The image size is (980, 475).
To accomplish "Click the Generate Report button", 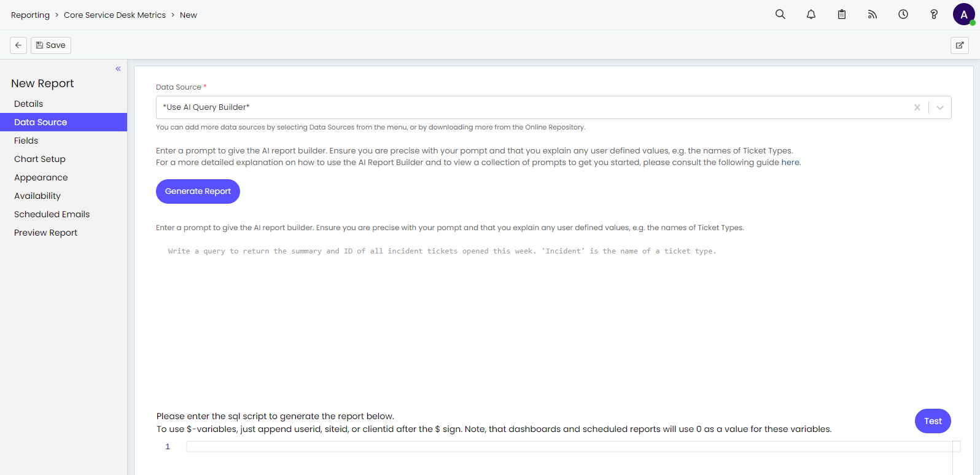I will pos(198,191).
